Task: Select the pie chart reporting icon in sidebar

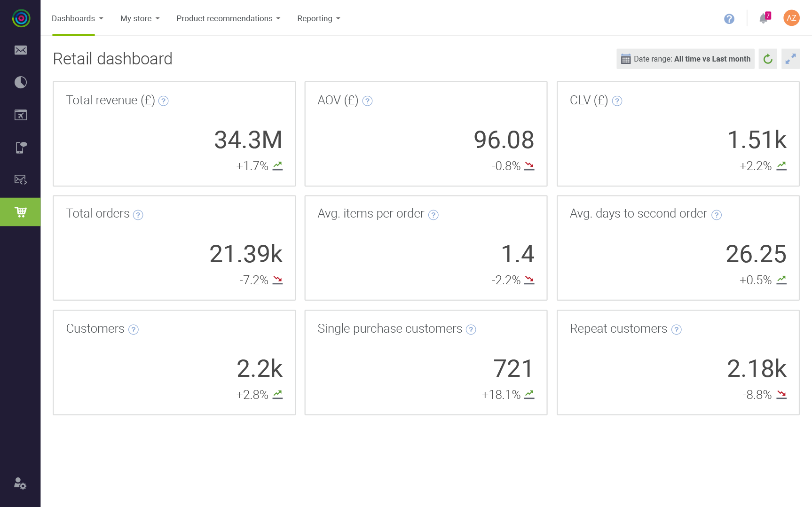Action: [20, 82]
